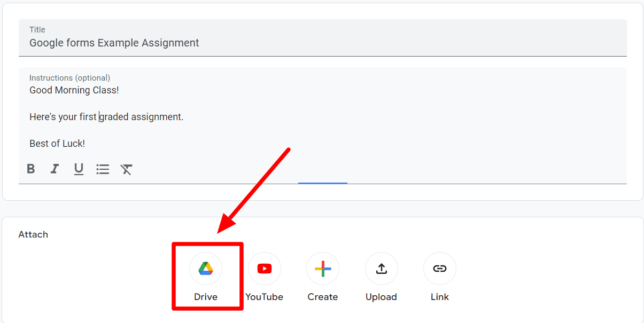Place cursor after 'Best of Luck!'
The image size is (644, 323).
tap(86, 144)
